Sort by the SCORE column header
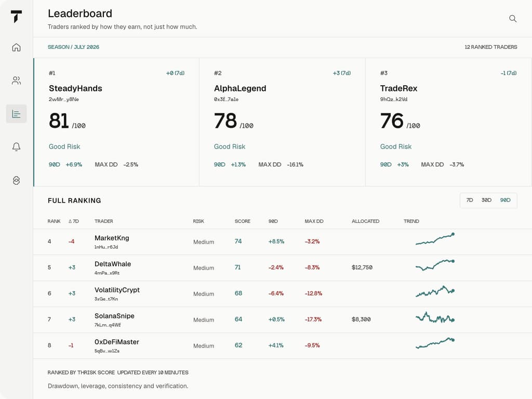 tap(242, 221)
